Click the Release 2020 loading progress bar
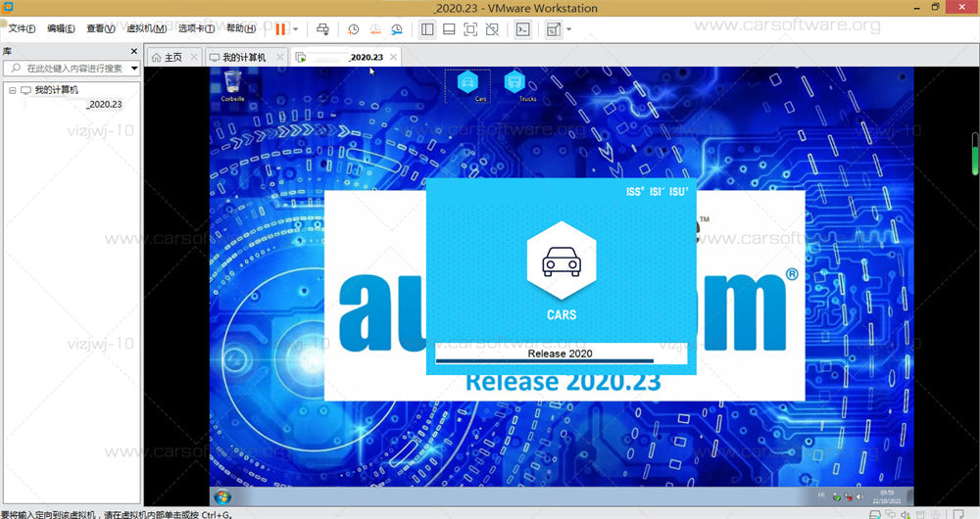 coord(561,354)
